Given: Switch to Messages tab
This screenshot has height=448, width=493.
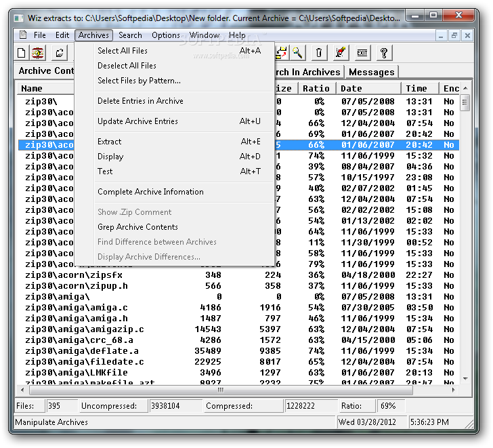Looking at the screenshot, I should pos(371,72).
